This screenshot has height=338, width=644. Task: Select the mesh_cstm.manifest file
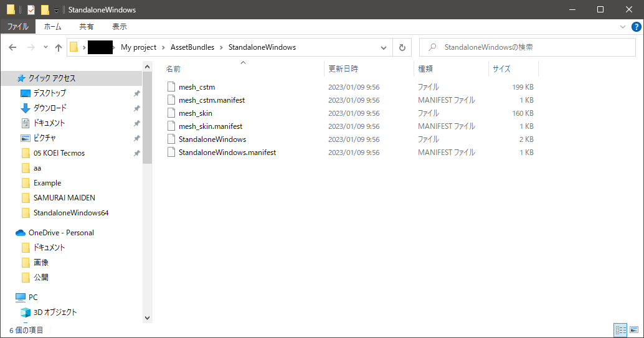(212, 100)
